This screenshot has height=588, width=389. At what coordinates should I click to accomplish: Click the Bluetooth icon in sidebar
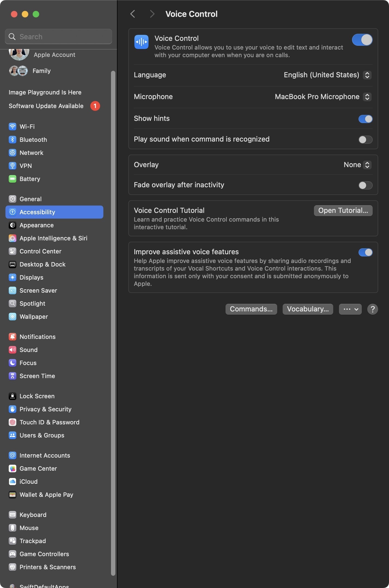click(13, 140)
